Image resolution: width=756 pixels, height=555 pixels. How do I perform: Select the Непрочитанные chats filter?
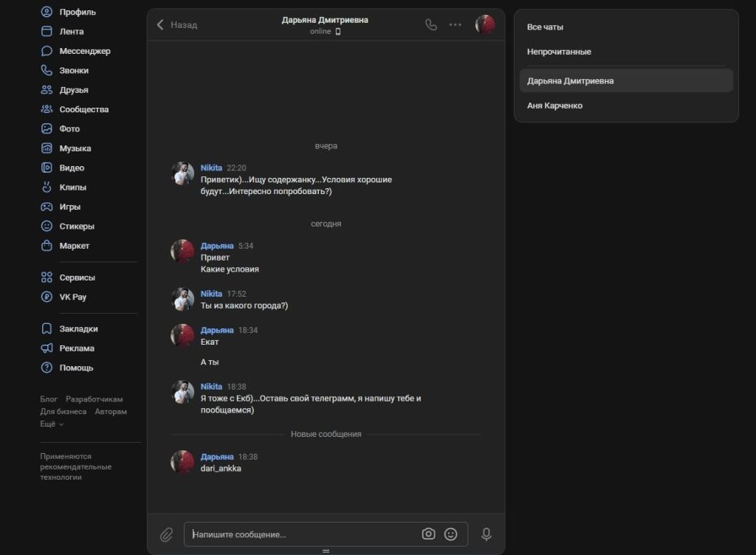click(x=559, y=52)
